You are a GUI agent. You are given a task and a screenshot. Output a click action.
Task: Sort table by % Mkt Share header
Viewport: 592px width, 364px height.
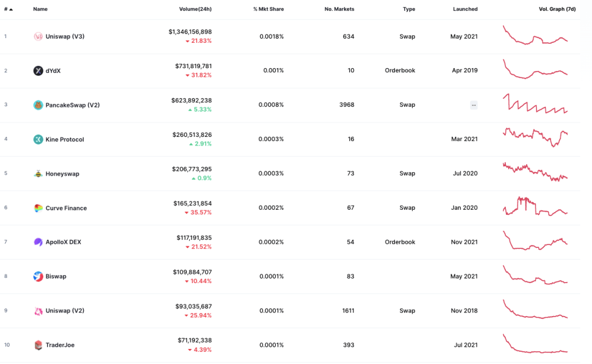[x=268, y=9]
